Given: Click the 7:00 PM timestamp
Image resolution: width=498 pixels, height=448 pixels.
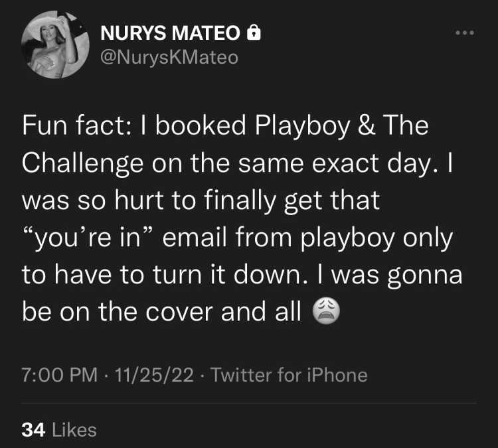Looking at the screenshot, I should click(x=60, y=375).
